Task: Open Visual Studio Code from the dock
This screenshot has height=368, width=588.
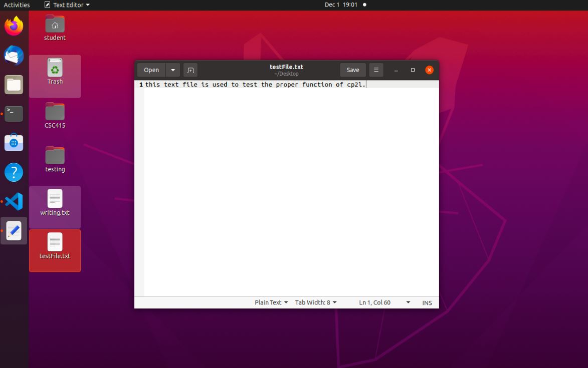Action: 14,202
